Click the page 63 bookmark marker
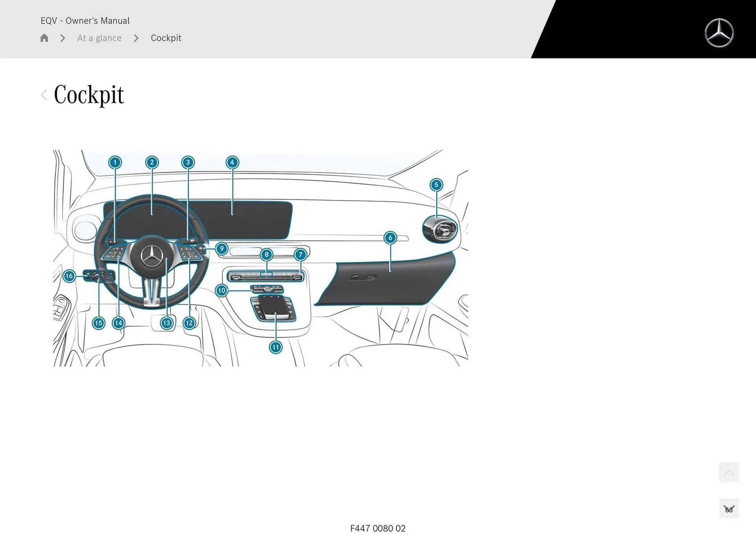The height and width of the screenshot is (535, 756). pyautogui.click(x=728, y=509)
